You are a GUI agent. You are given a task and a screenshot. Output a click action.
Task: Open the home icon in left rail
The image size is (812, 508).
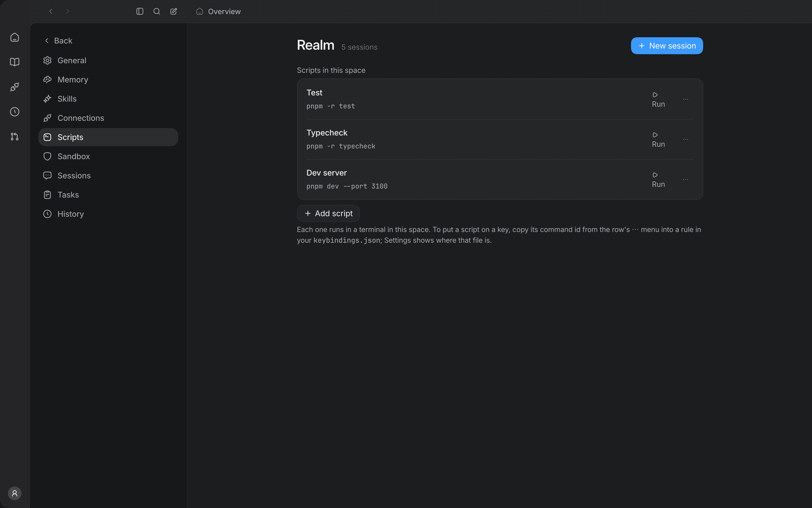(14, 37)
